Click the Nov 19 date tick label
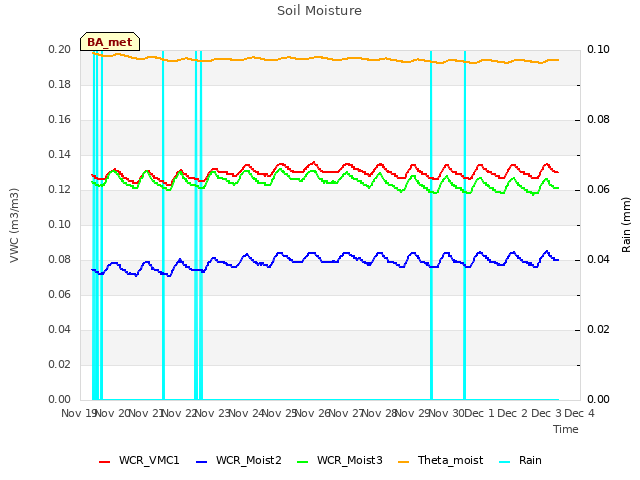Screen dimensions: 640x480 point(79,413)
